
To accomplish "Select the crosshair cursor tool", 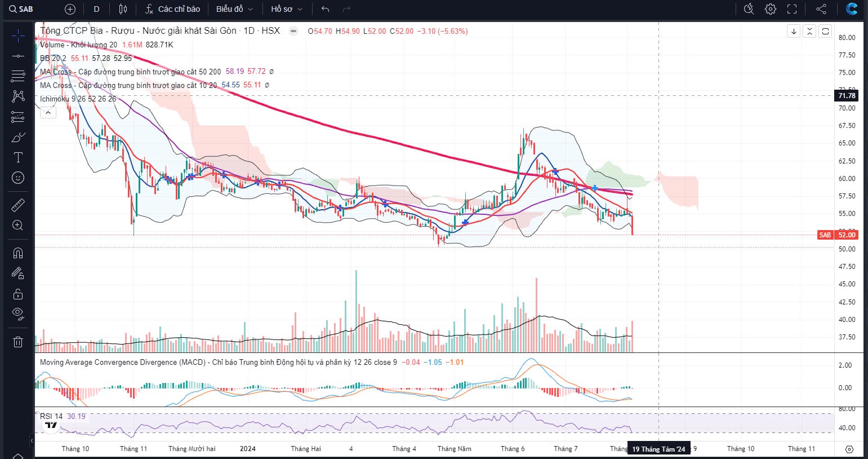I will point(18,36).
